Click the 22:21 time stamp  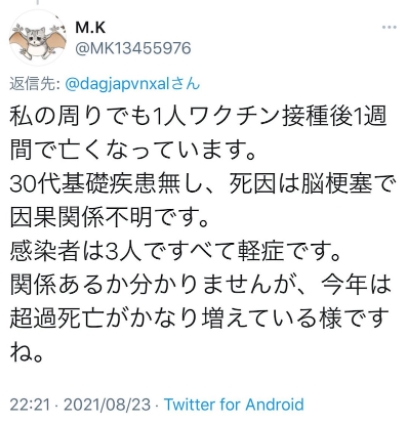click(30, 405)
